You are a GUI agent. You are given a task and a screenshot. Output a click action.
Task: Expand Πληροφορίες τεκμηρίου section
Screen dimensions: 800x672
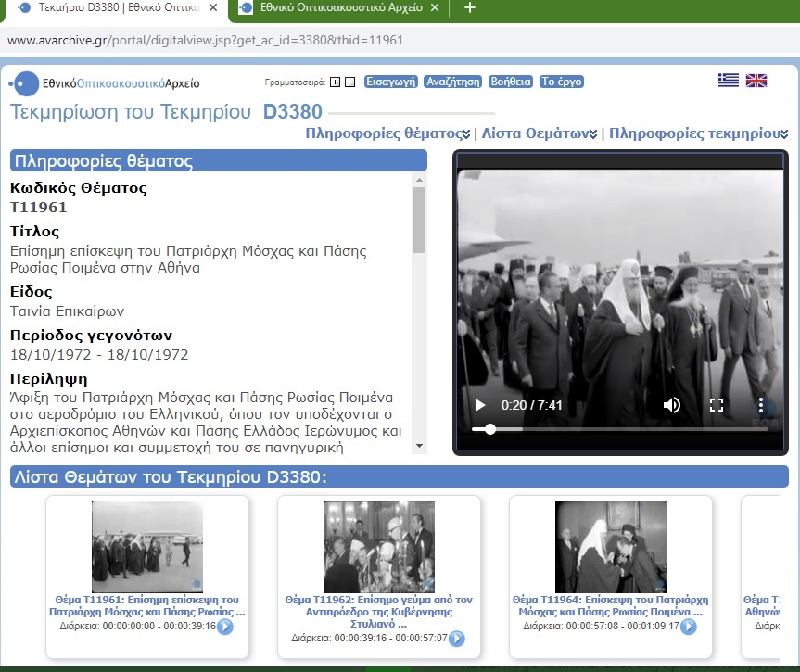pyautogui.click(x=698, y=133)
